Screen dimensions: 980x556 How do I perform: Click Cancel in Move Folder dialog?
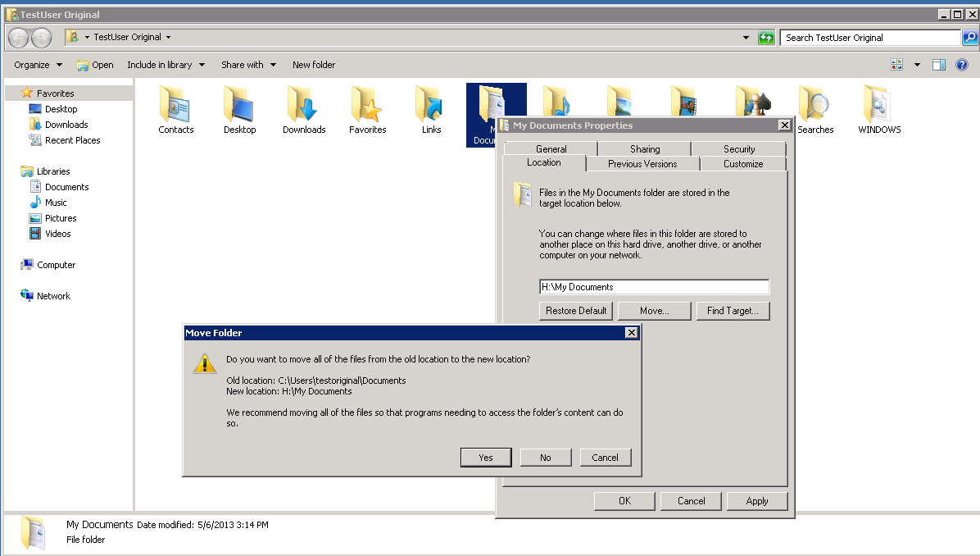pyautogui.click(x=605, y=458)
